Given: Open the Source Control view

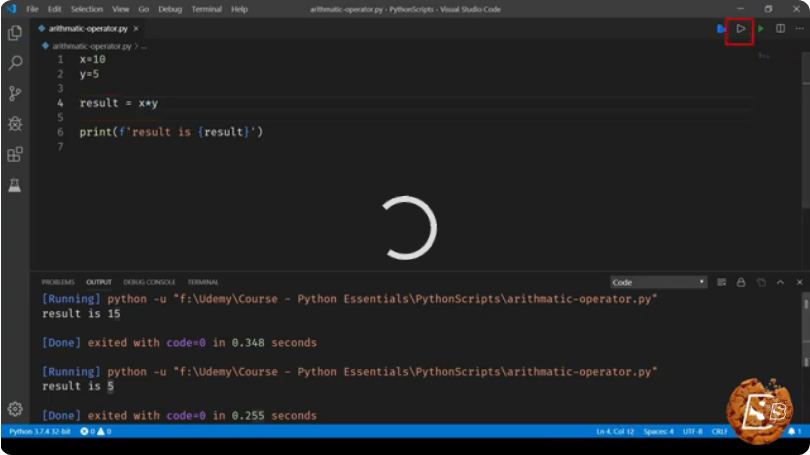Looking at the screenshot, I should pos(15,93).
